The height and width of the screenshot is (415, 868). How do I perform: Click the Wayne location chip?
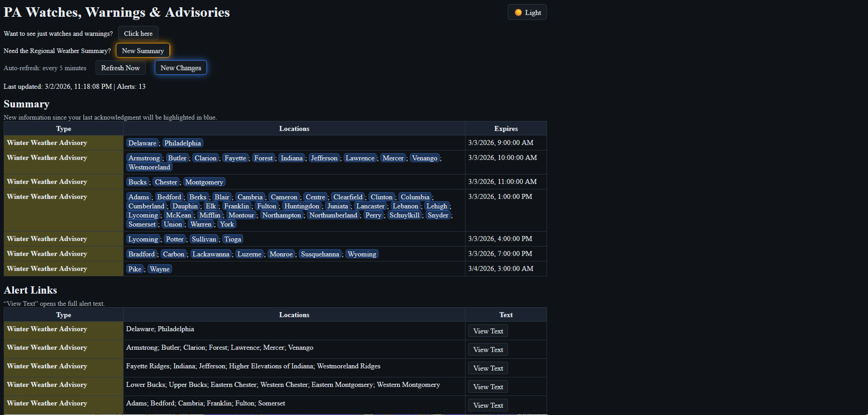pos(160,269)
